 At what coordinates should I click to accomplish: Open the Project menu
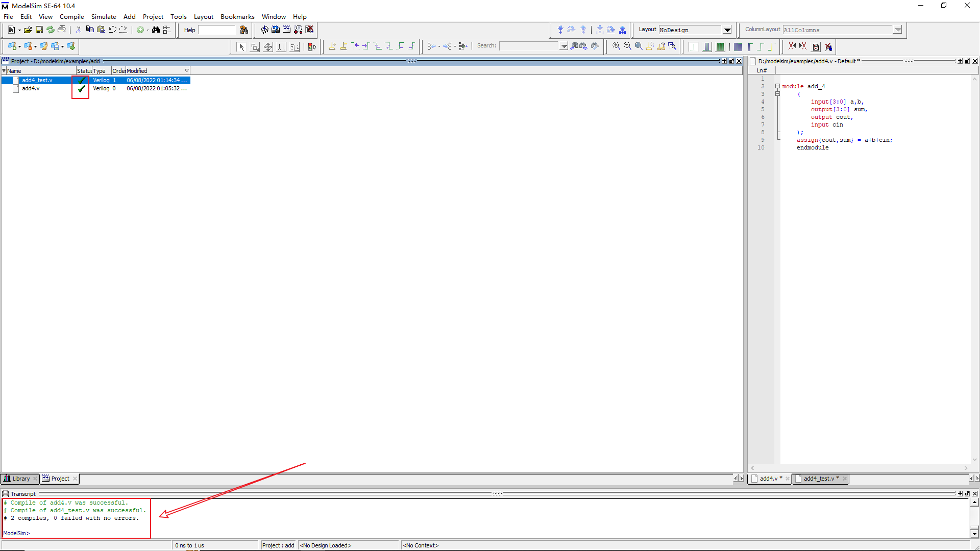153,16
